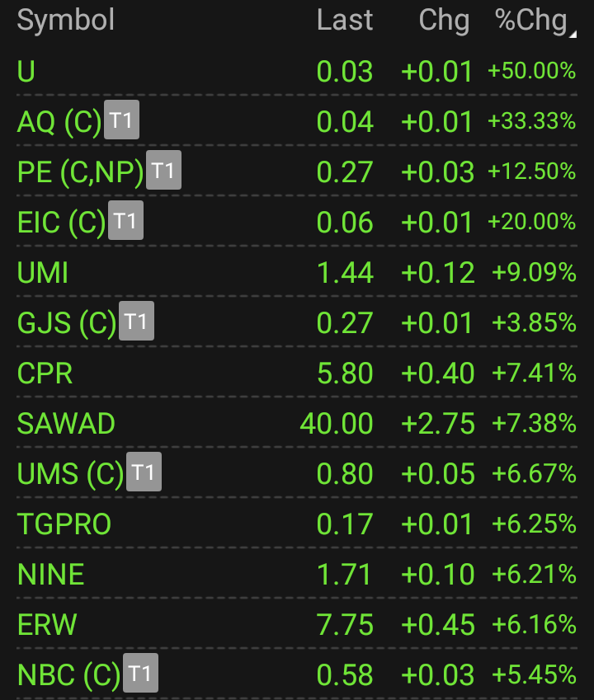Image resolution: width=594 pixels, height=700 pixels.
Task: Click SAWAD's last price 40.00
Action: (x=337, y=424)
